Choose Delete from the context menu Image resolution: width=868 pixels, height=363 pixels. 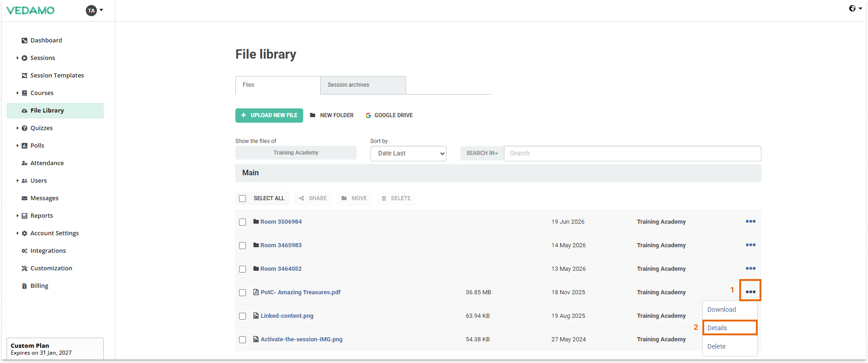[x=716, y=347]
